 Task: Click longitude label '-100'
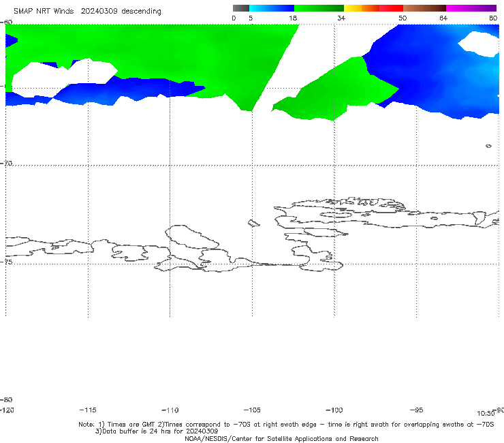pos(334,410)
